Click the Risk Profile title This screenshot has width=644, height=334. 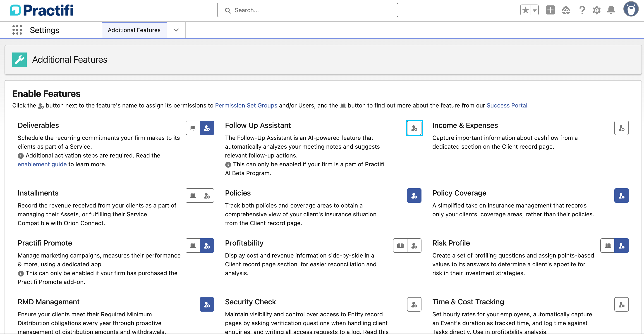coord(451,243)
